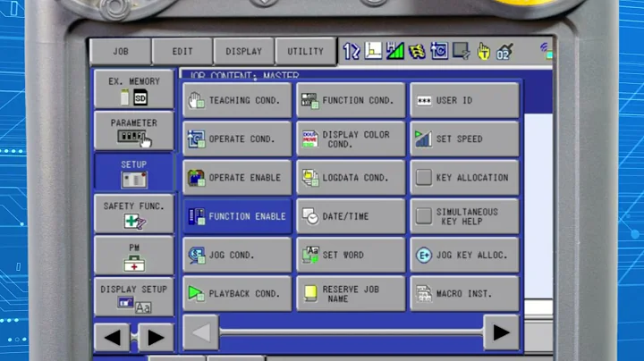This screenshot has width=644, height=361.
Task: Open RESERVE JOB NAME screen
Action: coord(351,293)
